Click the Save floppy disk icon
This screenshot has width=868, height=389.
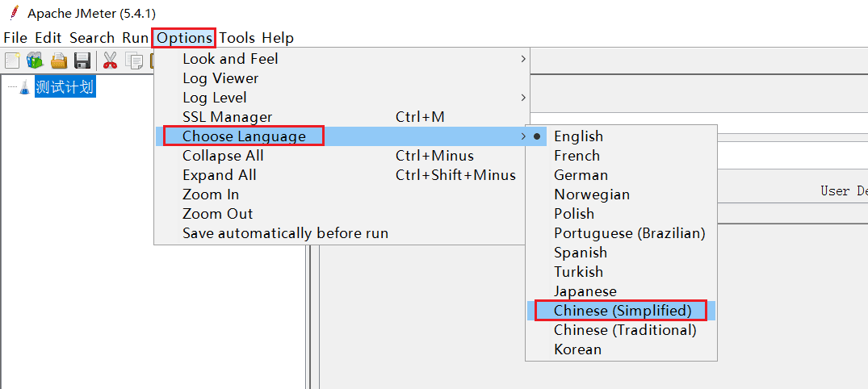[82, 61]
